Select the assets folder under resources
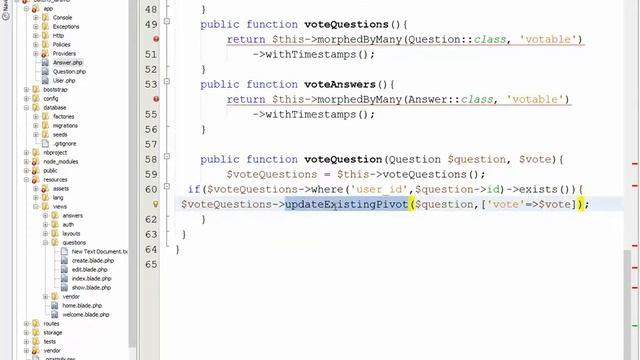The width and height of the screenshot is (640, 360). 61,189
